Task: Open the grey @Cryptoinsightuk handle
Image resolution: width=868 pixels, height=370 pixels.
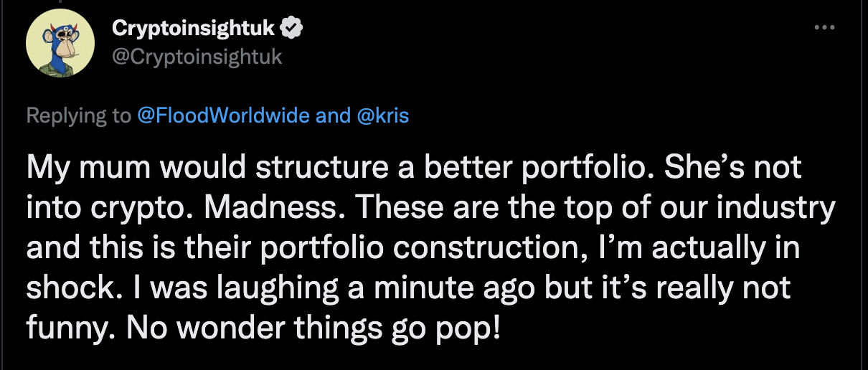Action: pos(197,57)
